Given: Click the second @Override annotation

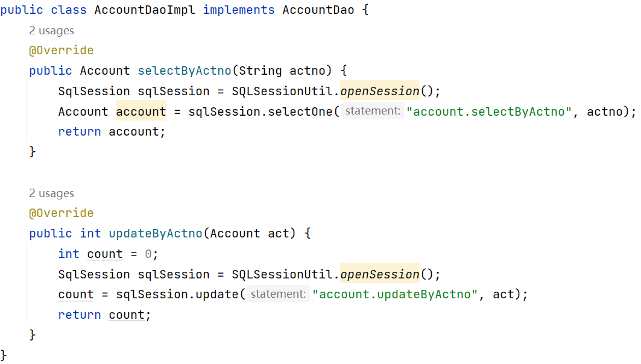Looking at the screenshot, I should click(x=62, y=213).
